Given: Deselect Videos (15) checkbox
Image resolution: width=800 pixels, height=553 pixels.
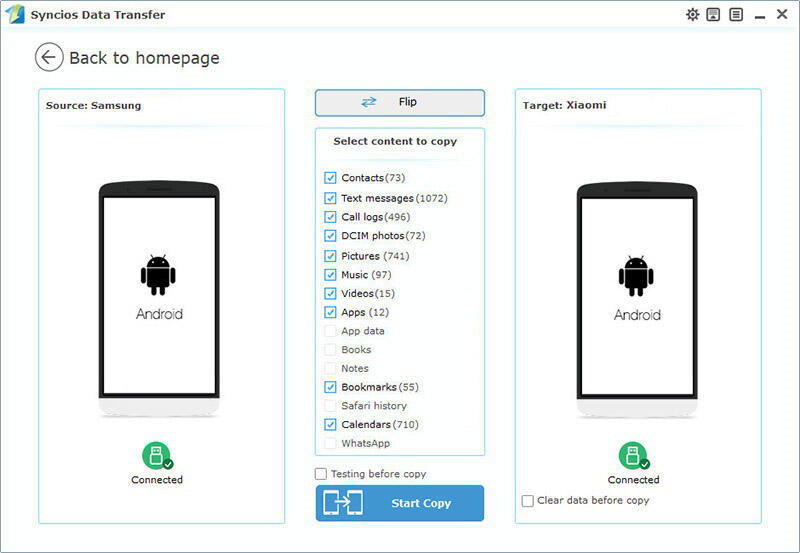Looking at the screenshot, I should tap(330, 293).
